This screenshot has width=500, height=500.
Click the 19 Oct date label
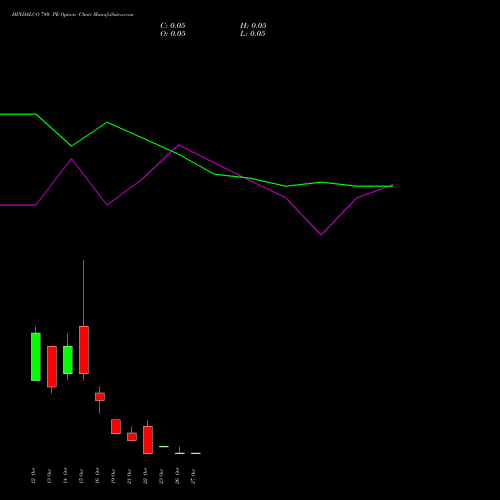point(113,476)
